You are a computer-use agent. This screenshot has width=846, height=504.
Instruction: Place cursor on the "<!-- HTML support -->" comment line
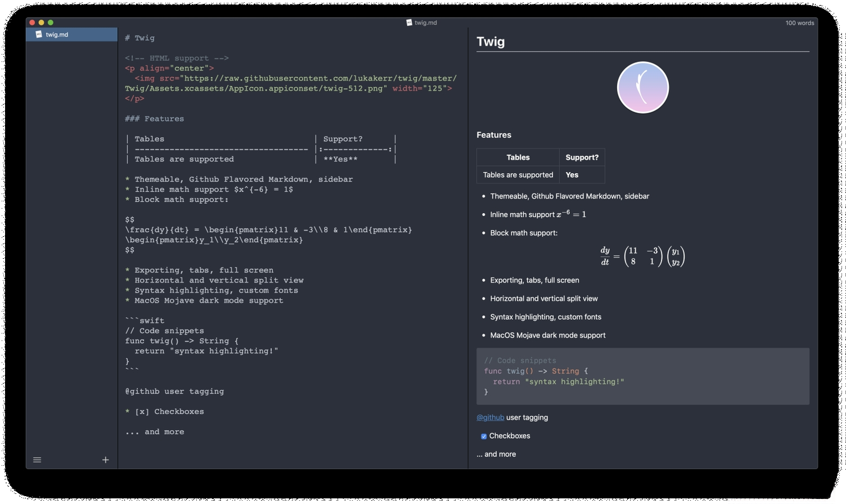tap(177, 59)
